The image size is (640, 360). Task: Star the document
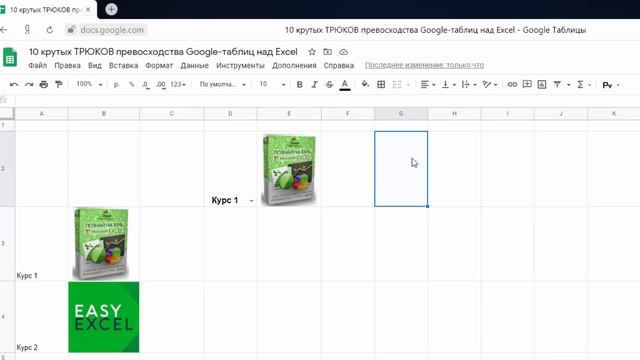point(312,52)
